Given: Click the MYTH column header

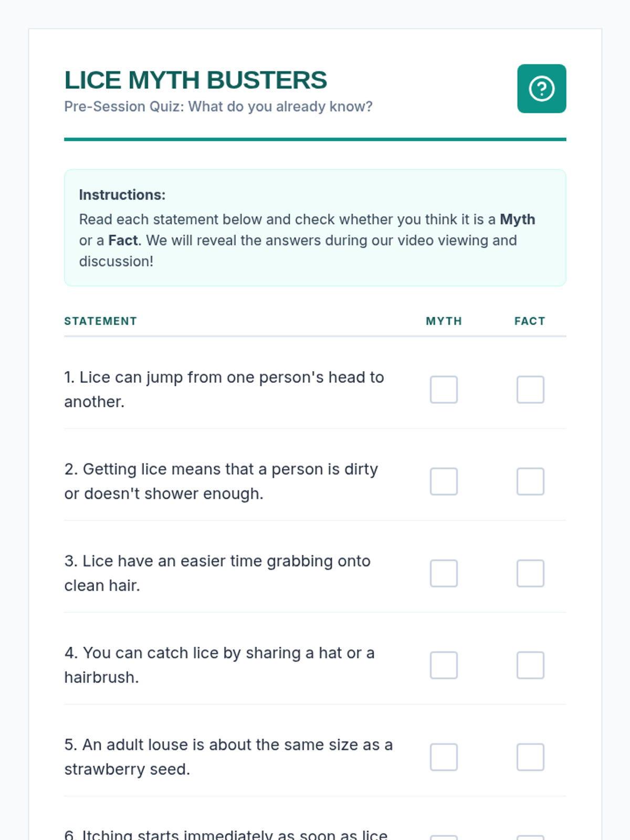Looking at the screenshot, I should (x=444, y=321).
